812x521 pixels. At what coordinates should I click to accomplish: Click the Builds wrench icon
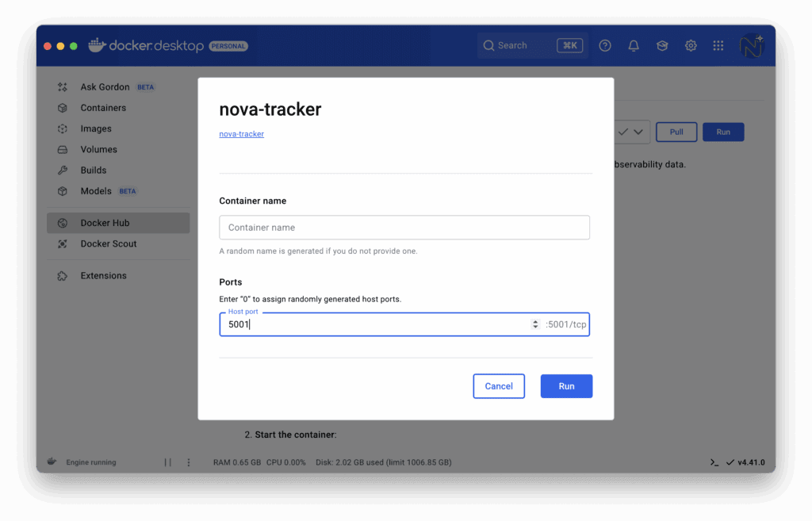coord(63,170)
